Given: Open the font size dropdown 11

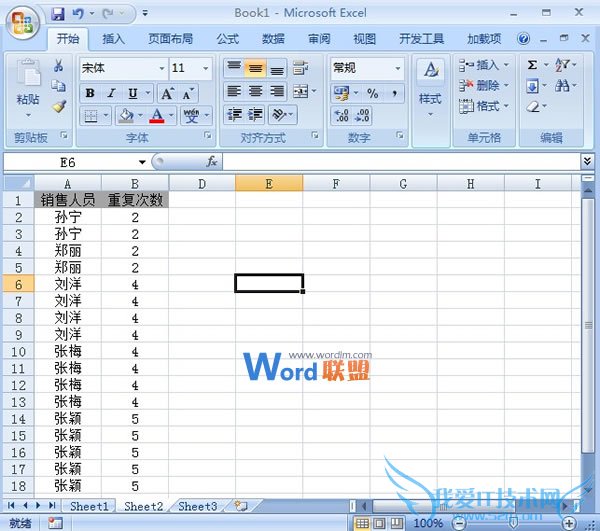Looking at the screenshot, I should (x=205, y=68).
